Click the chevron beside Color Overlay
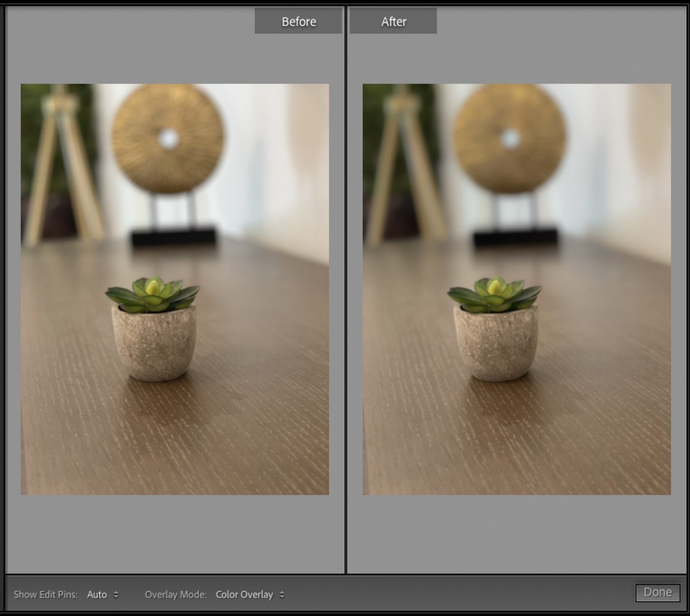 282,594
